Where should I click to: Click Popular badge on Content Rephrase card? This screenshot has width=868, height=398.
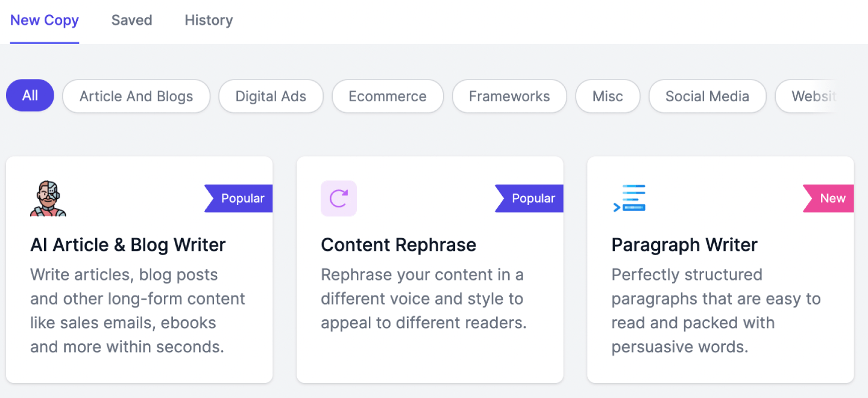532,198
